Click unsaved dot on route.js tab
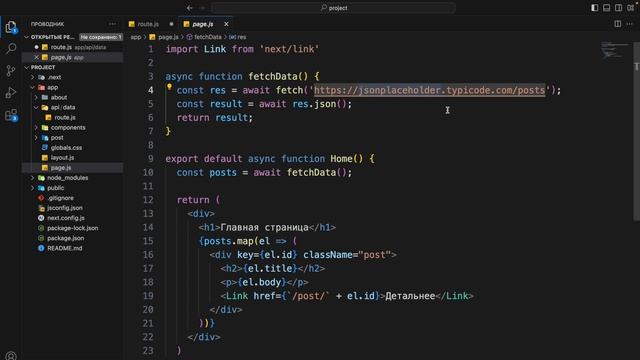The height and width of the screenshot is (360, 640). [x=171, y=24]
